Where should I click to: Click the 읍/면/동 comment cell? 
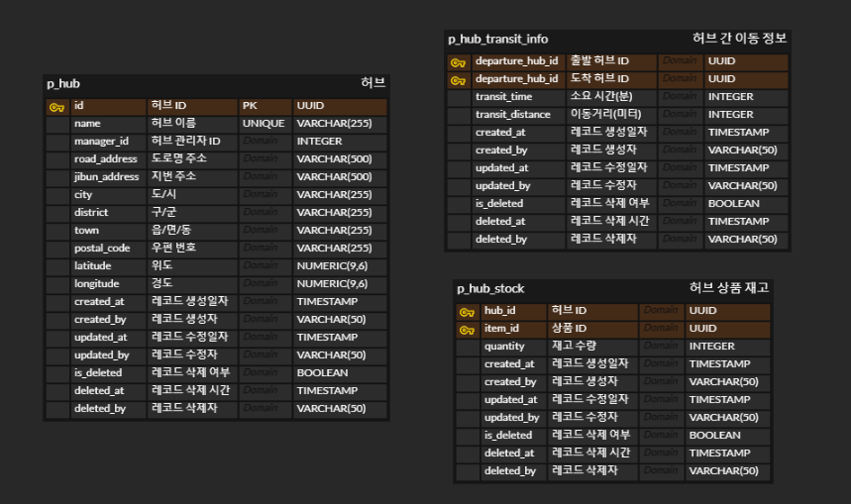(x=192, y=231)
